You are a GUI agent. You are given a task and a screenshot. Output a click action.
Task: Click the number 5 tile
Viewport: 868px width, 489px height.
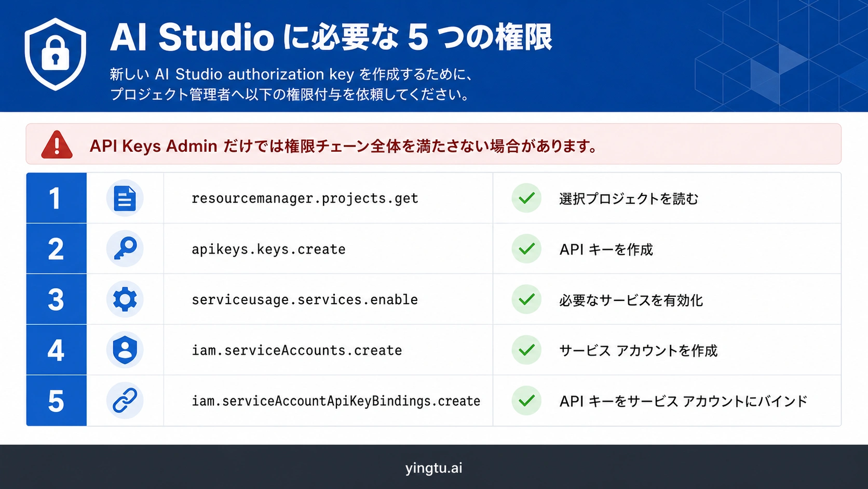pos(56,401)
